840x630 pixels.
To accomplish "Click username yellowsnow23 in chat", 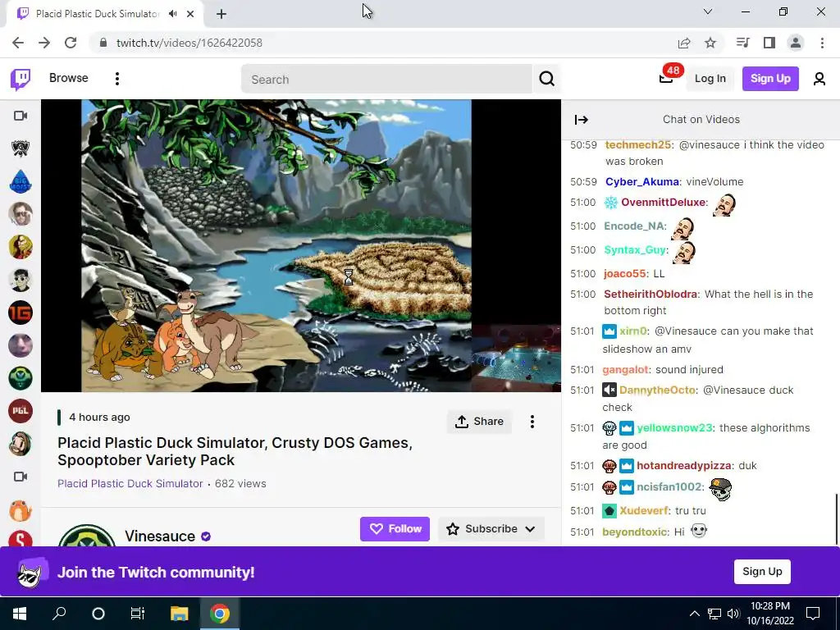I will (674, 428).
